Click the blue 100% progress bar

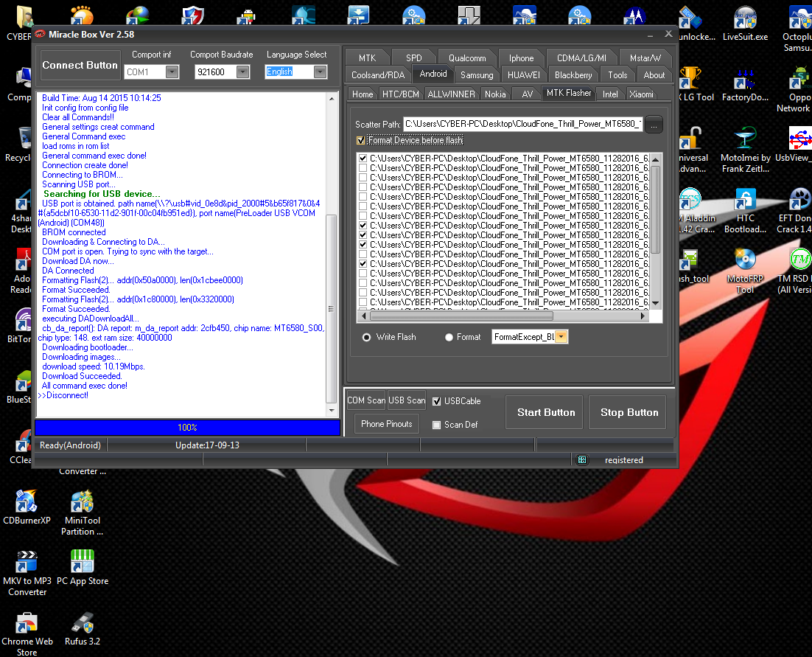coord(187,428)
